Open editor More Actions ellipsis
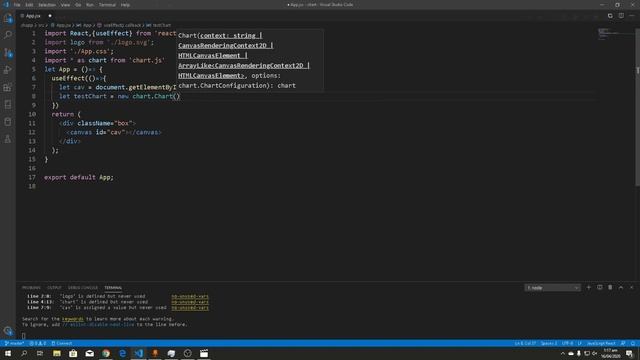This screenshot has width=640, height=360. (x=632, y=16)
